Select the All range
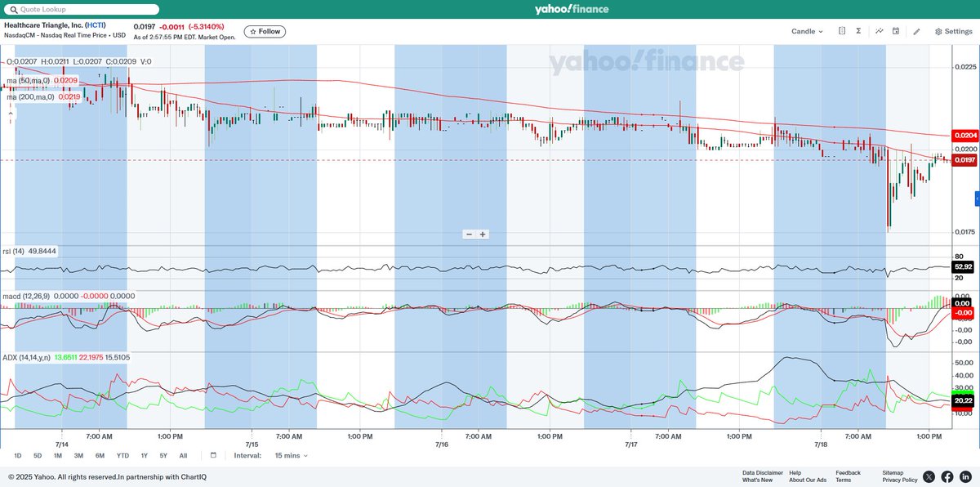Screen dimensions: 980x487 point(183,455)
